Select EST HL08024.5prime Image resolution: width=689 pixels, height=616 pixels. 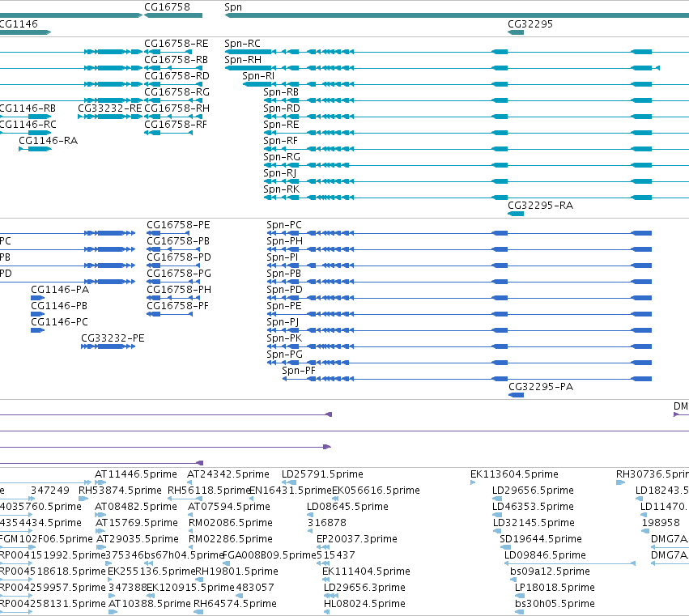point(364,604)
